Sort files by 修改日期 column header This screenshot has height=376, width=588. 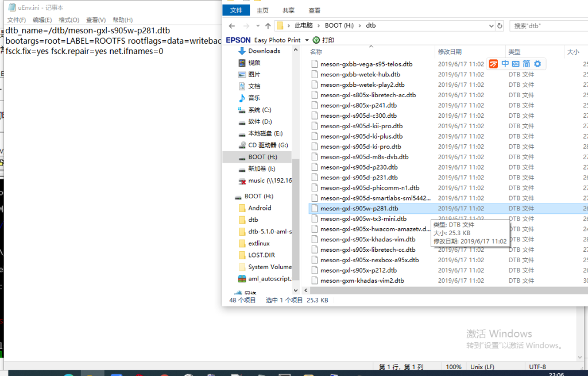click(449, 52)
